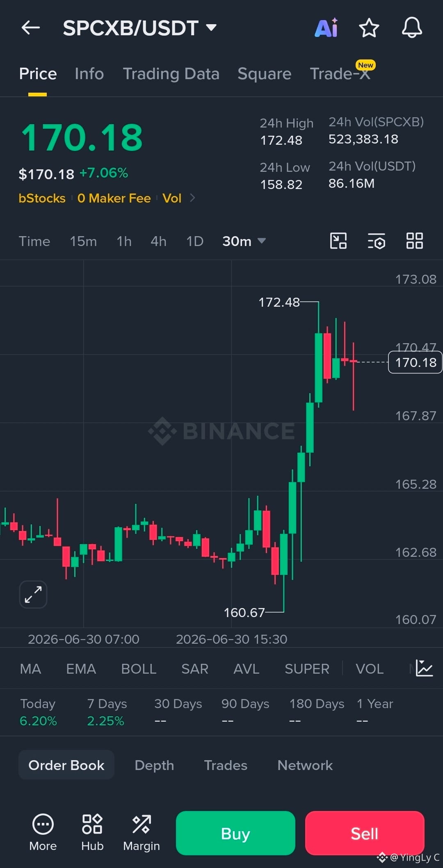Screen dimensions: 443x868
Task: Show the Depth tab
Action: click(x=154, y=765)
